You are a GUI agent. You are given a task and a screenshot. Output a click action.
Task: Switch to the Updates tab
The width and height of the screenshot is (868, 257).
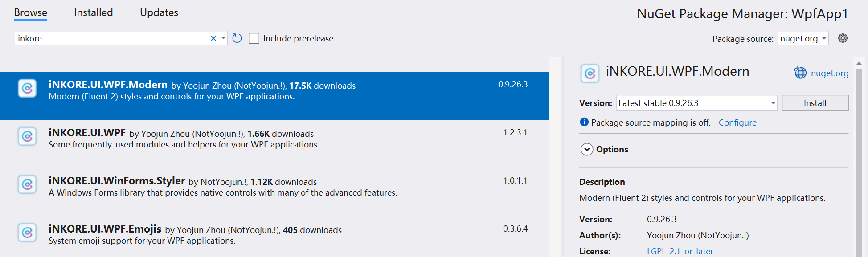(159, 12)
